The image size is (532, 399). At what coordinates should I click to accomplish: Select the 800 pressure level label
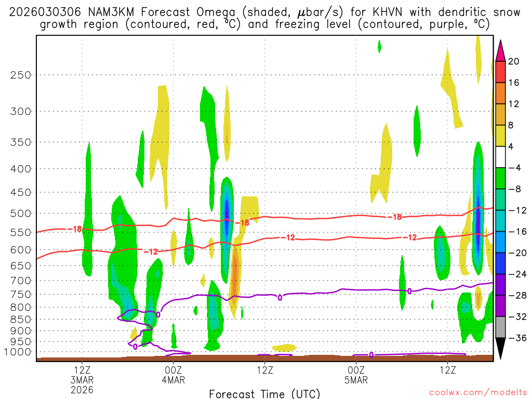point(21,308)
